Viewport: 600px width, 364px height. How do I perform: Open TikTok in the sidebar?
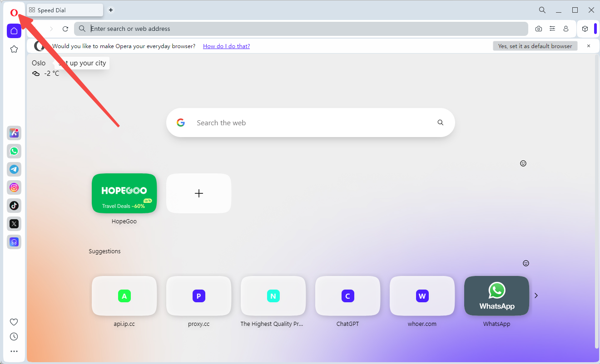click(14, 206)
